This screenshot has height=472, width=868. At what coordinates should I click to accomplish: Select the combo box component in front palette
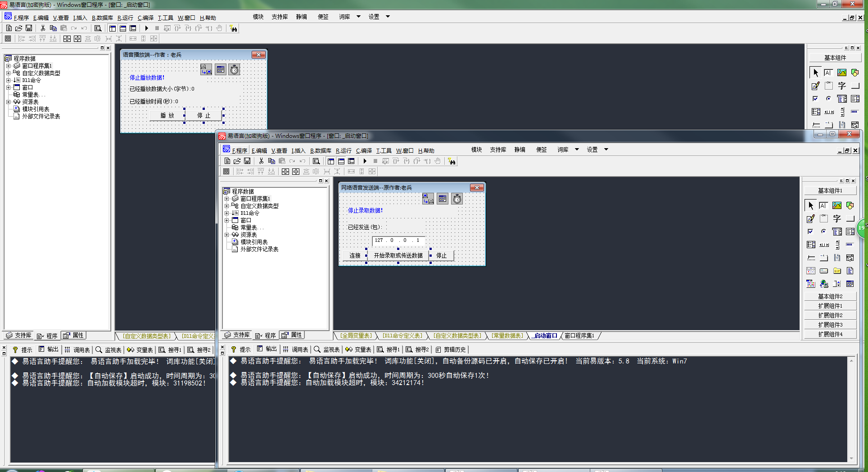[837, 232]
